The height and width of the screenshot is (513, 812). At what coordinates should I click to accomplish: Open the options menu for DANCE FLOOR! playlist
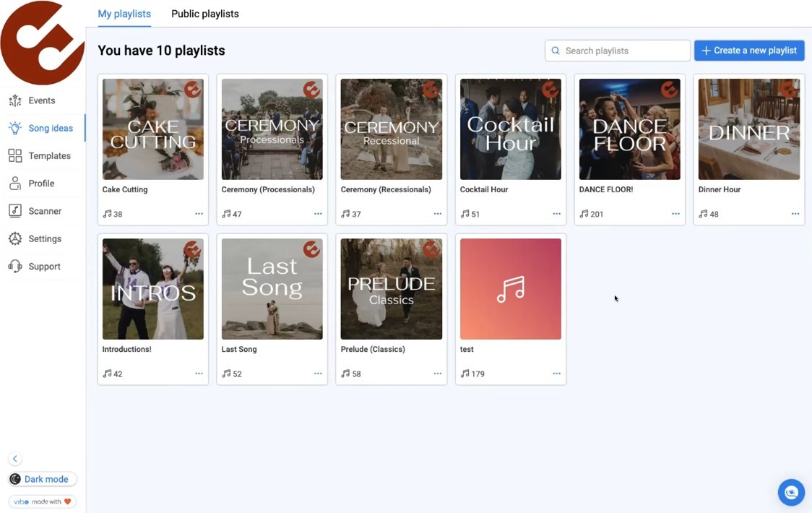(x=675, y=213)
